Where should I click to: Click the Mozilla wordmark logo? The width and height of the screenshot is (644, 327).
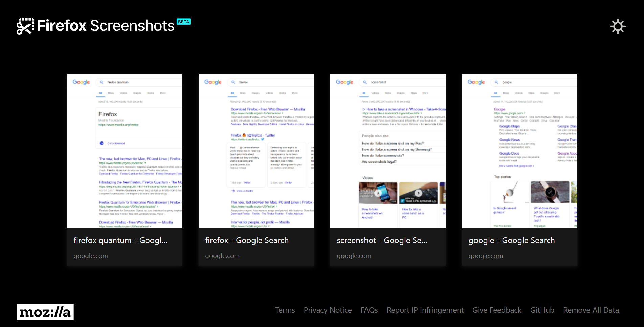pyautogui.click(x=45, y=312)
